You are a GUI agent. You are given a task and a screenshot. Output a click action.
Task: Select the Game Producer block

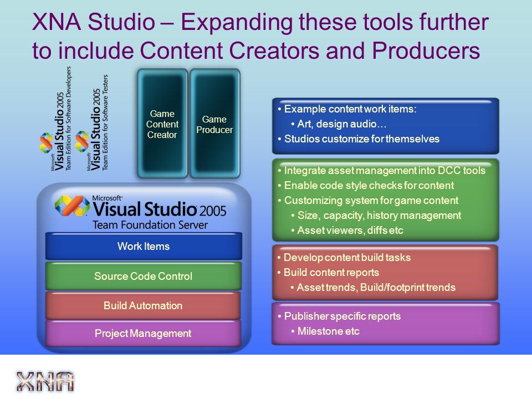click(215, 124)
